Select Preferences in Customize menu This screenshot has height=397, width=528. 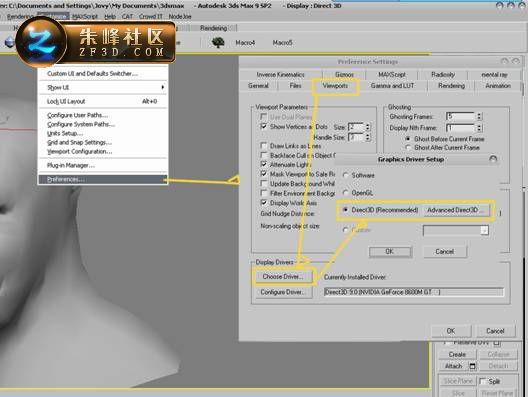click(x=103, y=179)
